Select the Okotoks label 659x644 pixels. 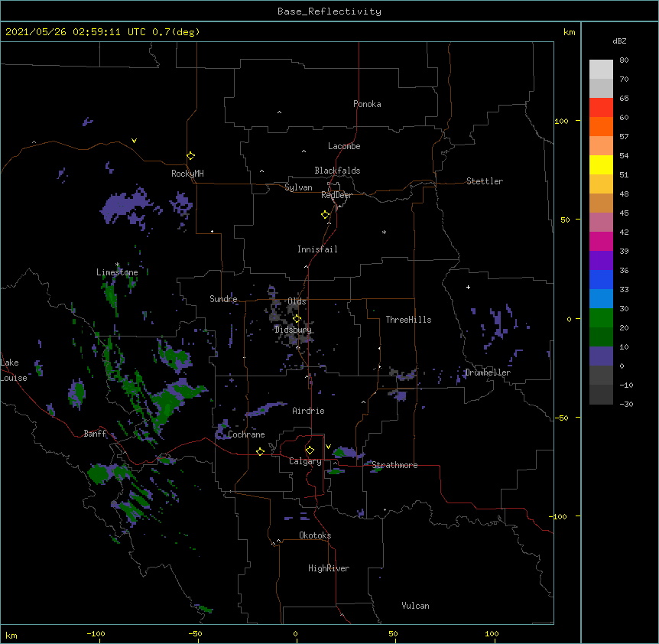coord(315,535)
